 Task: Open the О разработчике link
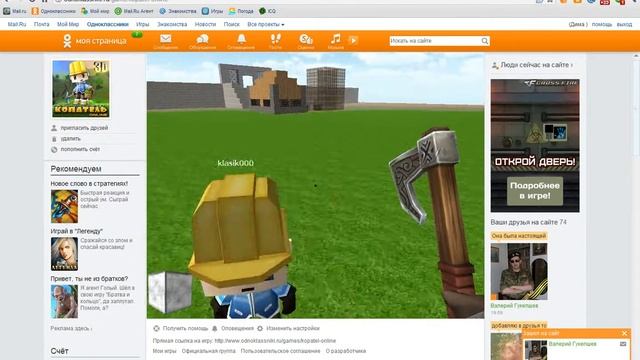point(346,351)
